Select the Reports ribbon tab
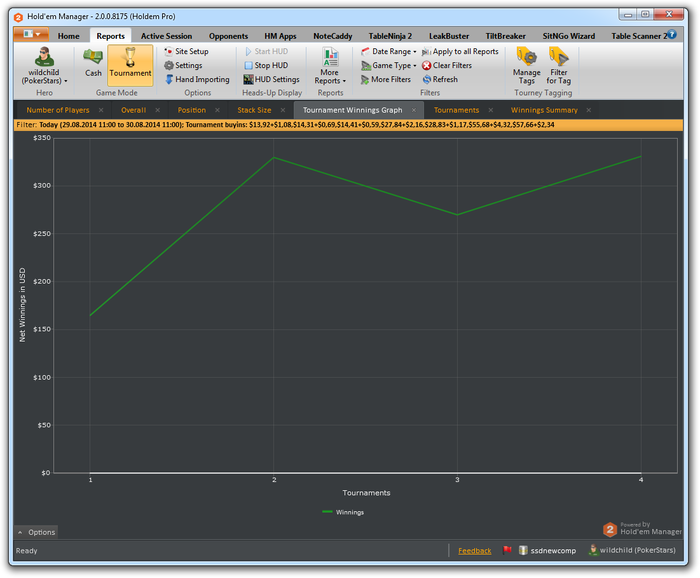The image size is (700, 578). coord(110,36)
